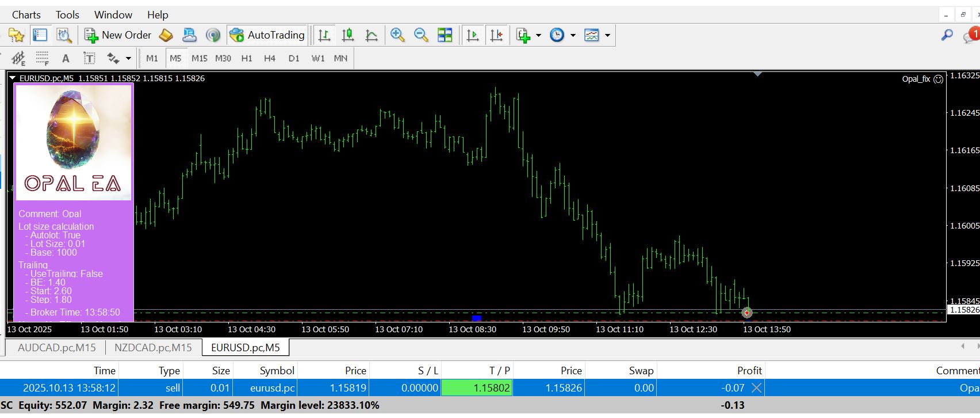Toggle the Chart Shift button
The width and height of the screenshot is (980, 418).
click(x=496, y=35)
